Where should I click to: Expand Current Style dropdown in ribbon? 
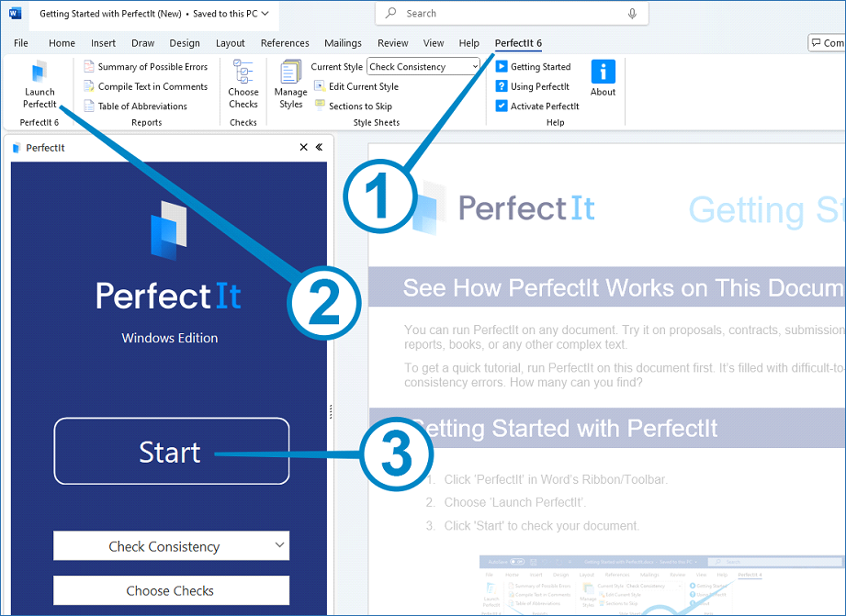(475, 66)
